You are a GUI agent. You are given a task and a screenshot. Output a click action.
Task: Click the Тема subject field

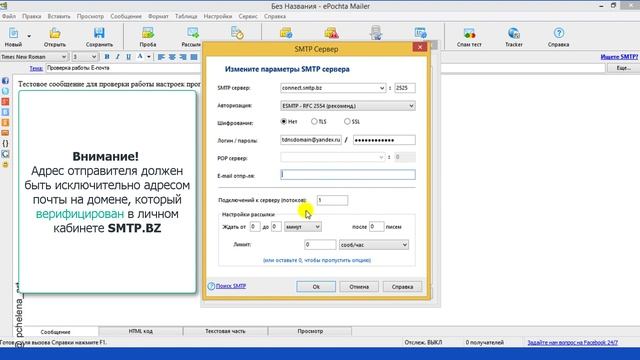pyautogui.click(x=325, y=68)
